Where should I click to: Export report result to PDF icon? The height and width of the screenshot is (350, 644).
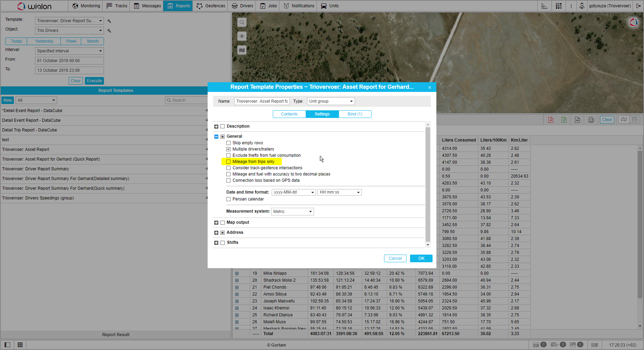click(550, 120)
